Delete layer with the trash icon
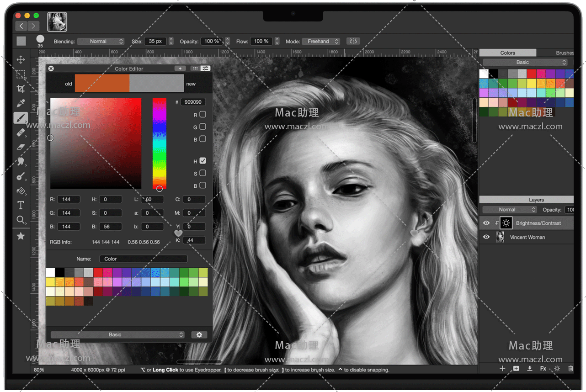The height and width of the screenshot is (392, 586). [570, 368]
